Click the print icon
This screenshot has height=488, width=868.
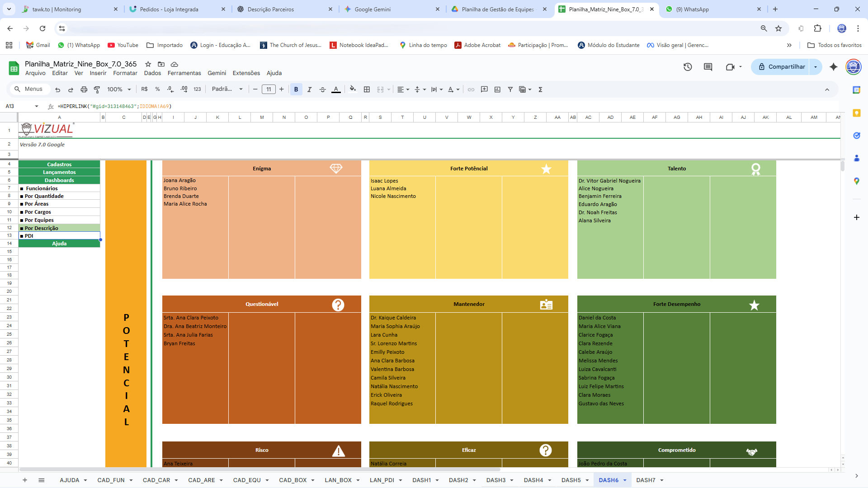point(84,89)
